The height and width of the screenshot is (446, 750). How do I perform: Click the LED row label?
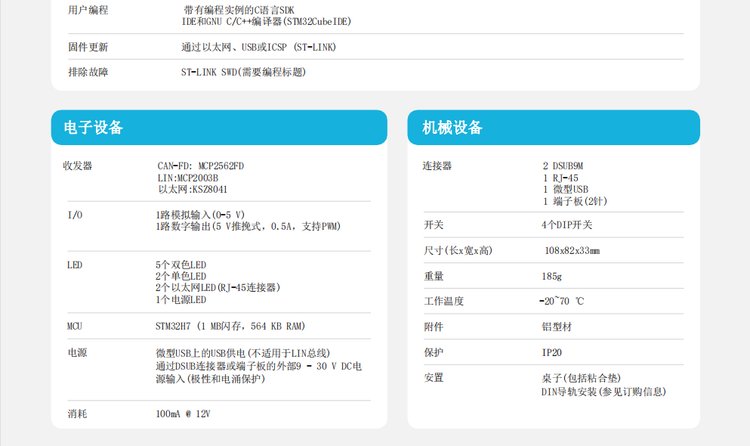[75, 265]
